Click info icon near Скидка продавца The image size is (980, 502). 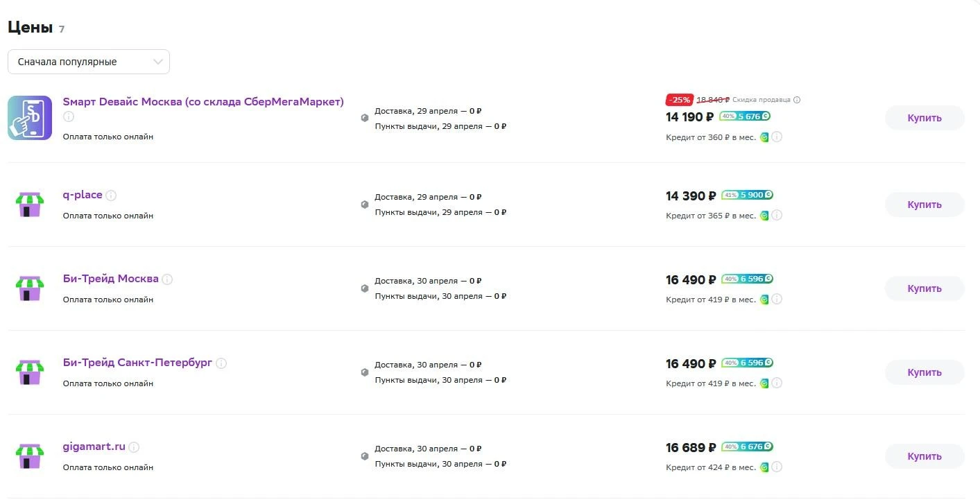click(797, 100)
